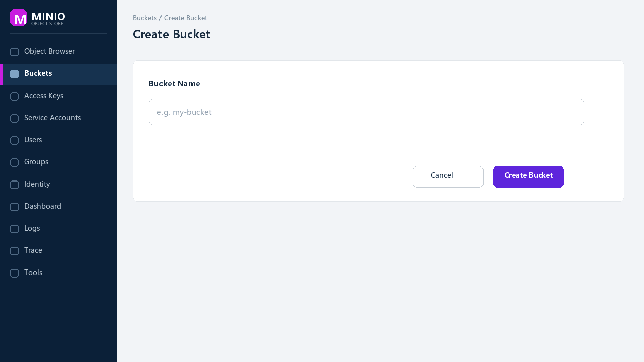This screenshot has width=644, height=362.
Task: Open the Trace menu item
Action: 58,251
